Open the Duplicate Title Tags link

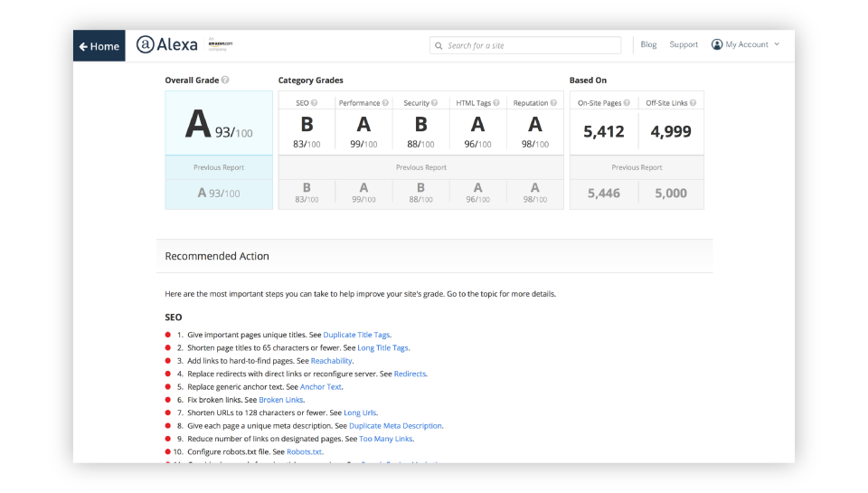click(357, 335)
